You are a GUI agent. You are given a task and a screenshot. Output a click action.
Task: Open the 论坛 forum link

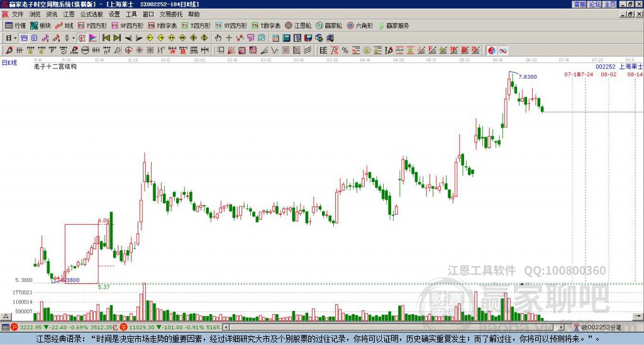coord(594,4)
